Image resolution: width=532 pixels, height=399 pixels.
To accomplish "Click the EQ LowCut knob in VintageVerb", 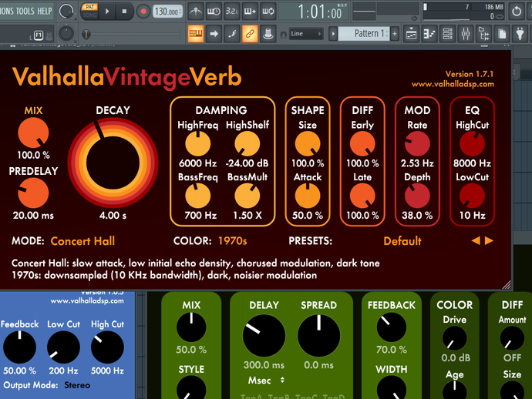I will (x=473, y=196).
